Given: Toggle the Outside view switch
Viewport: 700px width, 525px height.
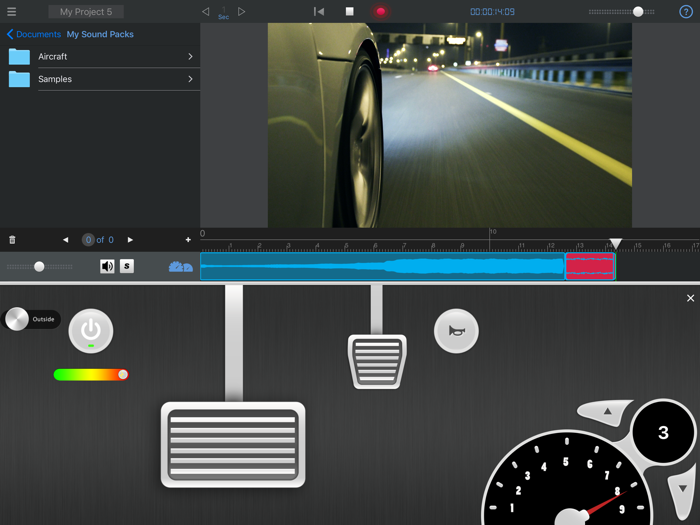Looking at the screenshot, I should (x=31, y=319).
